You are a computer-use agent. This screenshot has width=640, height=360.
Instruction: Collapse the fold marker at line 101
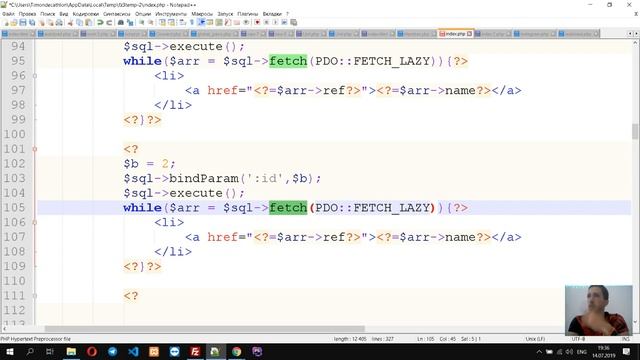(x=35, y=149)
